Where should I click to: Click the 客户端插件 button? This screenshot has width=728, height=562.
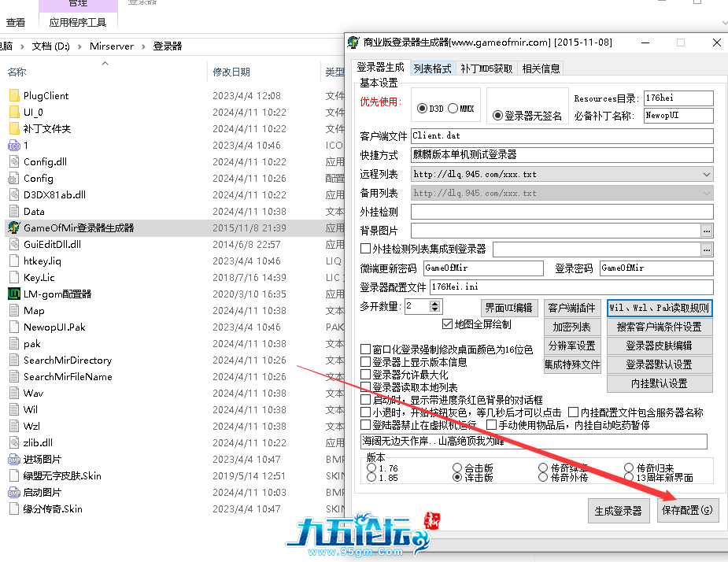(571, 308)
